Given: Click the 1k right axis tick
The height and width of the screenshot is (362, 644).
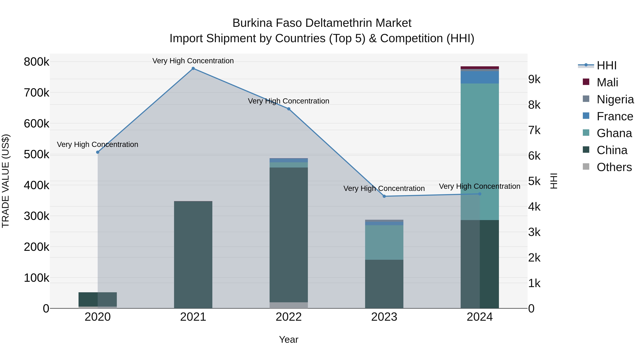Looking at the screenshot, I should [534, 283].
